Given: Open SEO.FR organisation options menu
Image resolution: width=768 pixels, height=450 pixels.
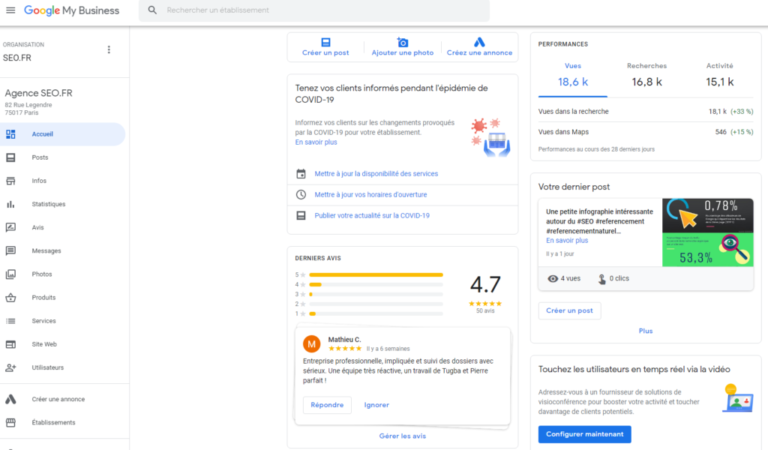Looking at the screenshot, I should click(x=109, y=49).
